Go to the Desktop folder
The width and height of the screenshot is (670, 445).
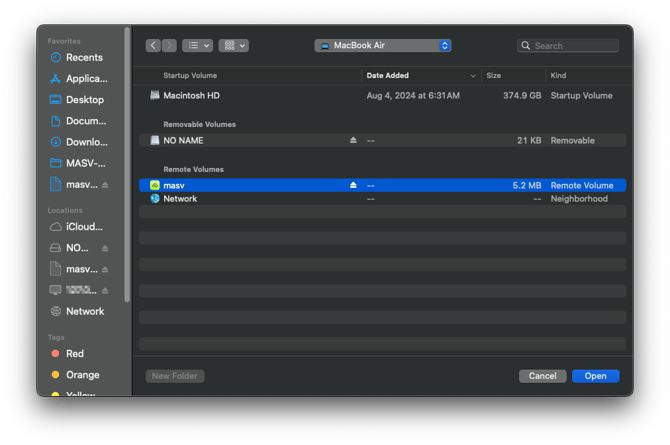[x=77, y=100]
